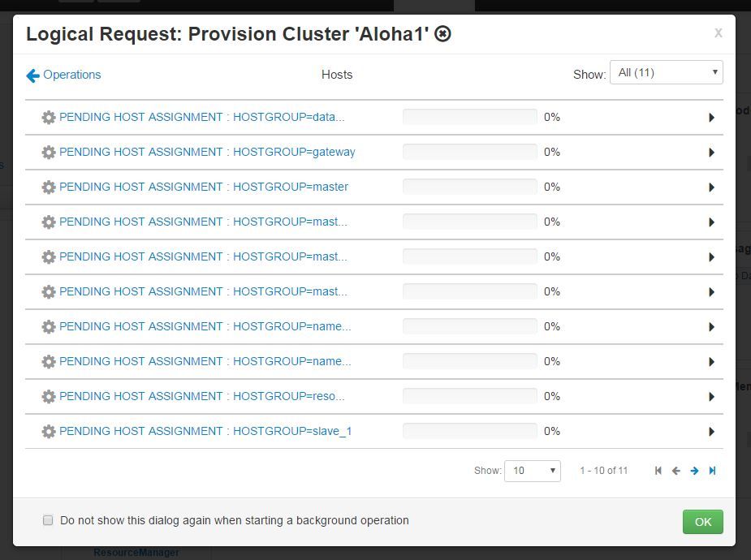Image resolution: width=751 pixels, height=560 pixels.
Task: Open the rows-per-page '10' dropdown
Action: click(532, 471)
